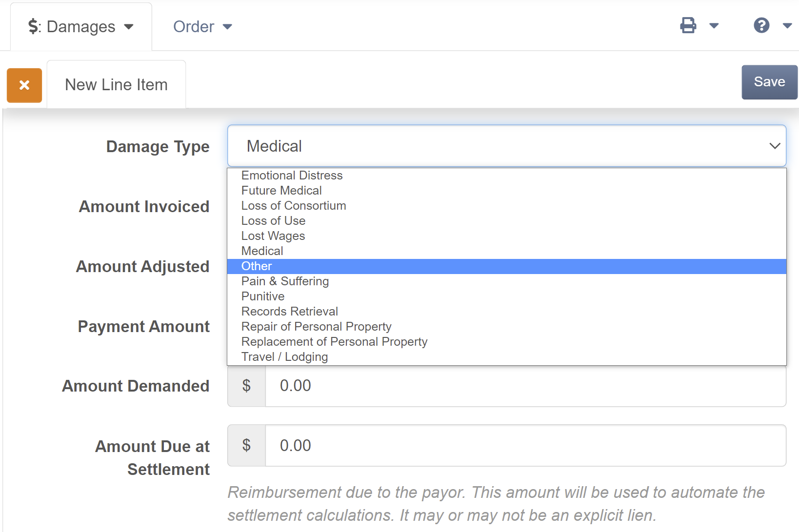Image resolution: width=799 pixels, height=532 pixels.
Task: Click the Save button
Action: click(769, 82)
